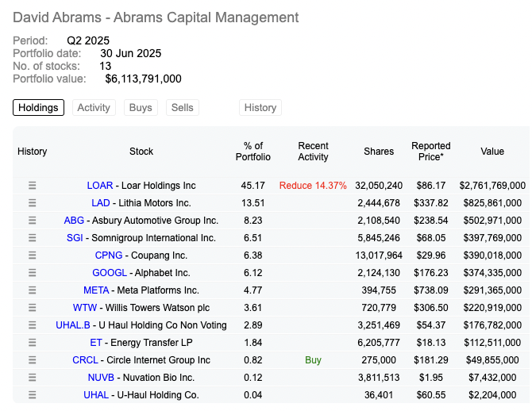Image resolution: width=532 pixels, height=411 pixels.
Task: Click history icon for Meta Platforms row
Action: (x=33, y=290)
